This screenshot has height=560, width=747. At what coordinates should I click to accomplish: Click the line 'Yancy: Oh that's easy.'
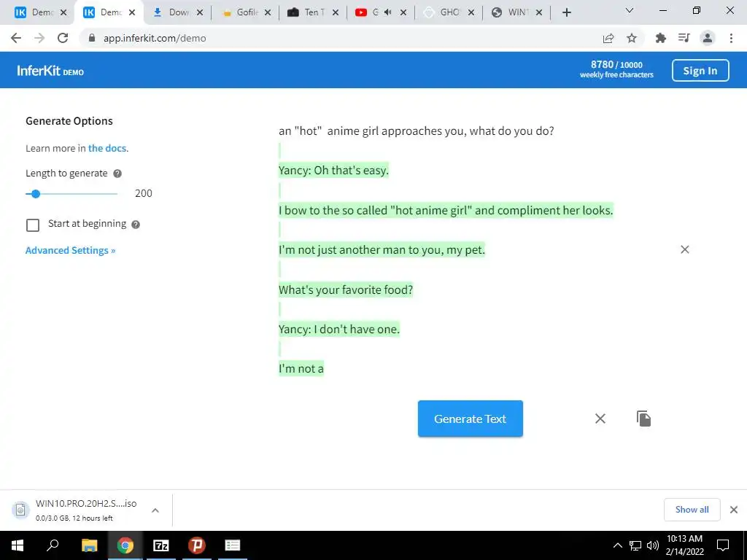click(x=333, y=171)
